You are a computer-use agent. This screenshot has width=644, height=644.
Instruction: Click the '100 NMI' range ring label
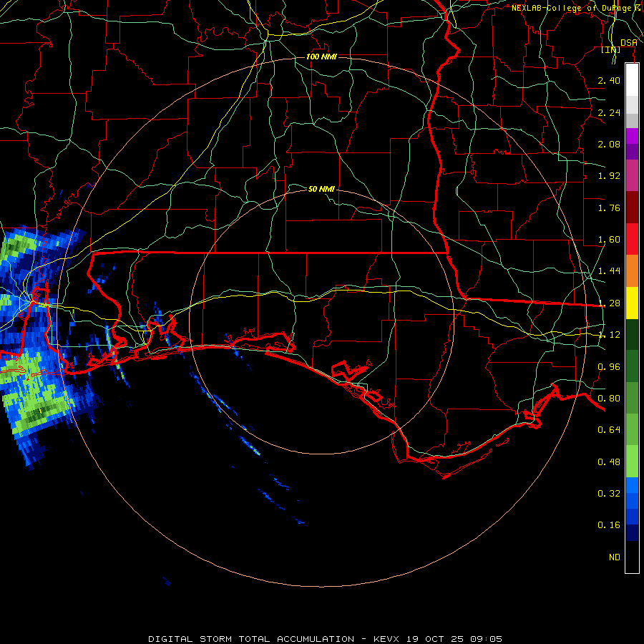[x=321, y=57]
